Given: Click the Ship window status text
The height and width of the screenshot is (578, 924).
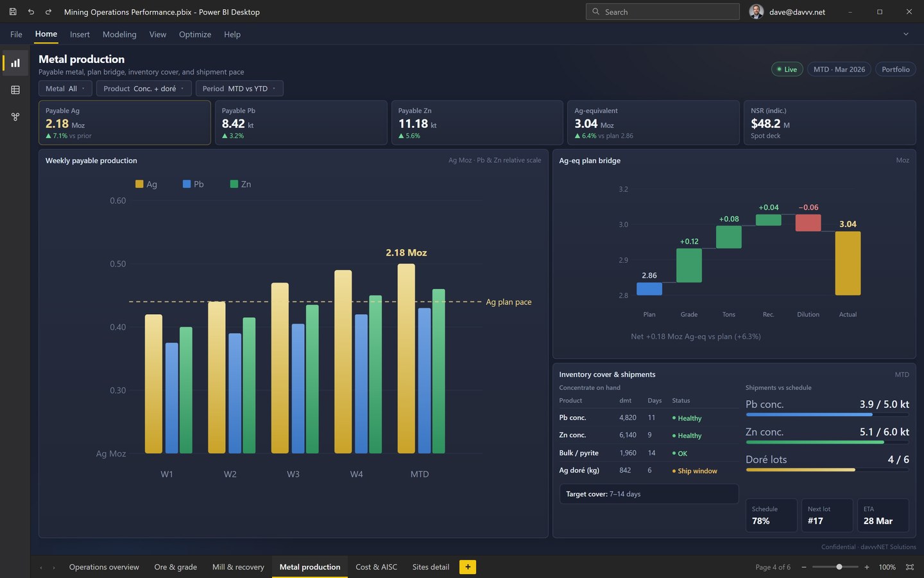Looking at the screenshot, I should pyautogui.click(x=697, y=471).
